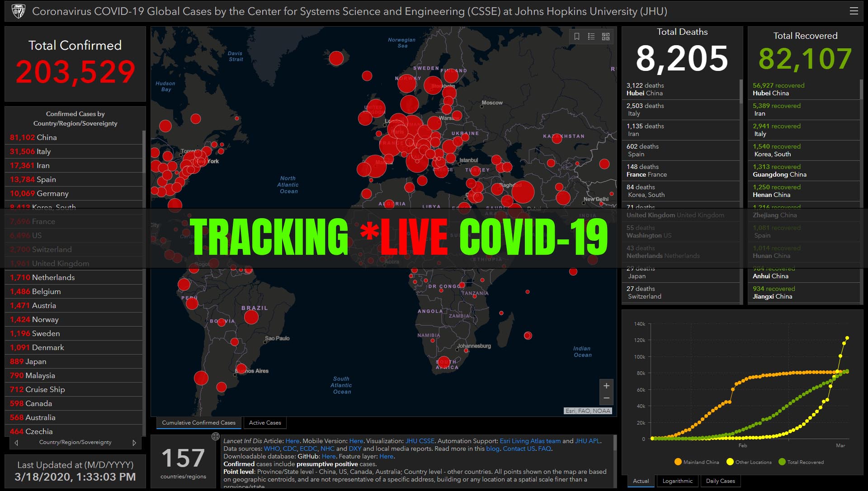Open the ECDC data source link
The width and height of the screenshot is (868, 491).
point(308,449)
